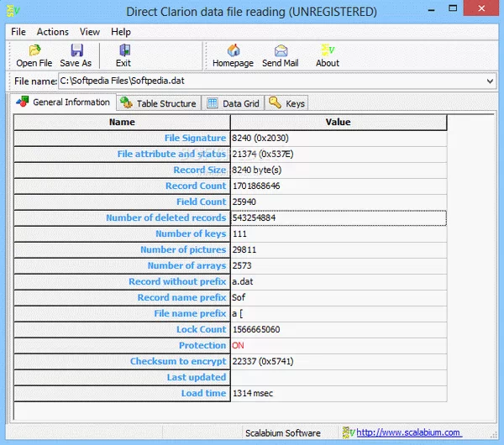This screenshot has height=445, width=504.
Task: Expand the File name dropdown arrow
Action: click(490, 81)
